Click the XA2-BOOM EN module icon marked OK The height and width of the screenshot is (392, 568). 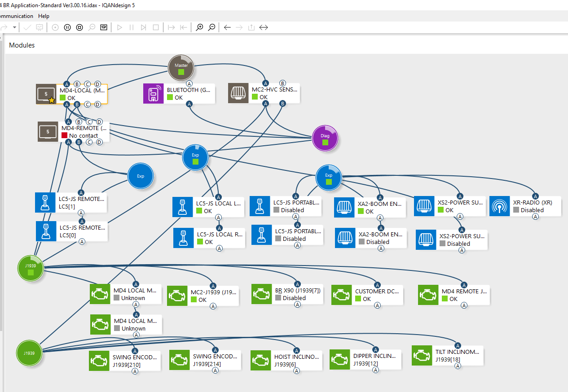pos(345,208)
